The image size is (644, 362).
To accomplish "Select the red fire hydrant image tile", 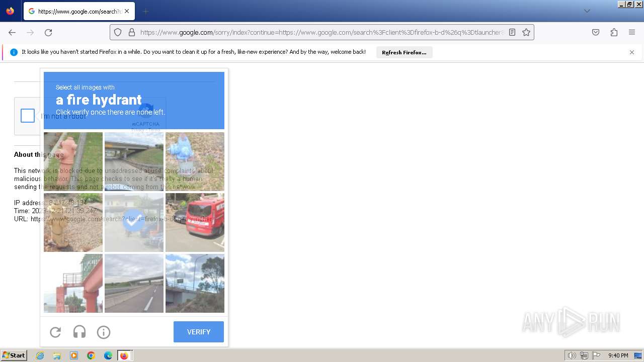I will [x=73, y=161].
